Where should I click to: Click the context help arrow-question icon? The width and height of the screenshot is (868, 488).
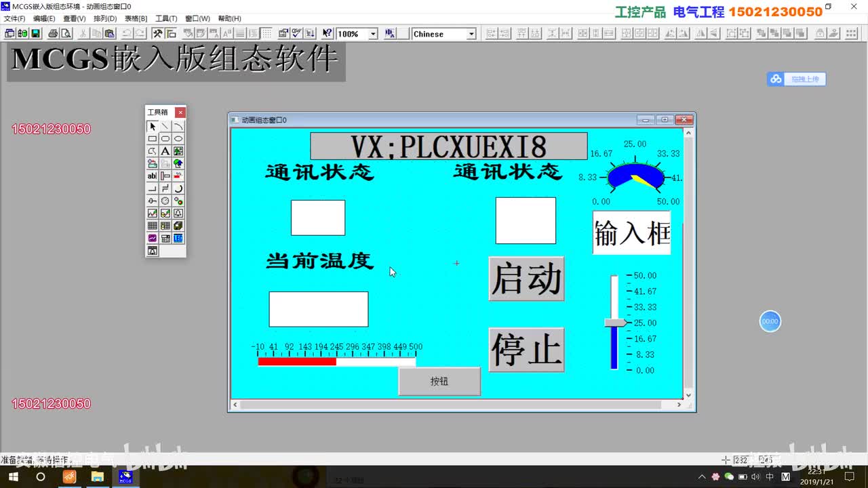[328, 33]
